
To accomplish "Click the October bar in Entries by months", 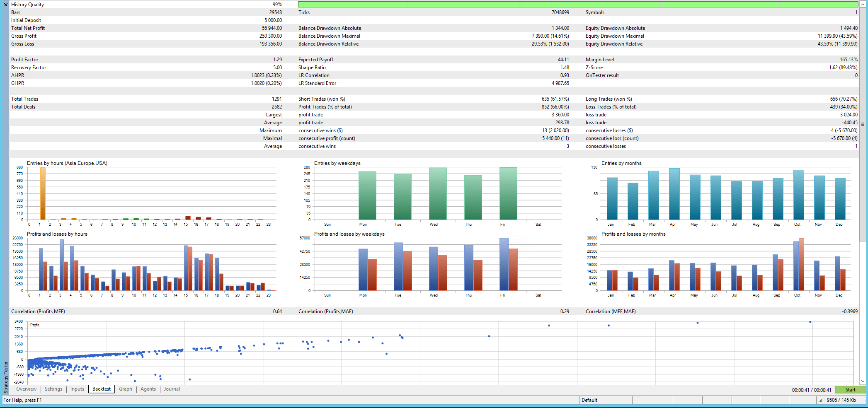I will click(x=798, y=195).
